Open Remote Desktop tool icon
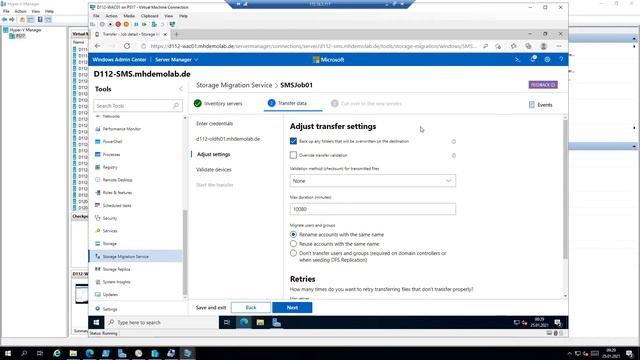This screenshot has width=640, height=360. coord(98,180)
